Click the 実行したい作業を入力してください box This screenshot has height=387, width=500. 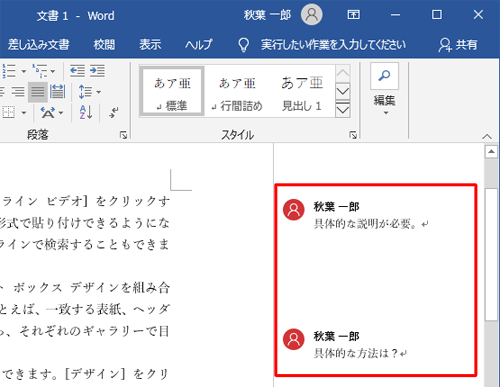(x=333, y=44)
